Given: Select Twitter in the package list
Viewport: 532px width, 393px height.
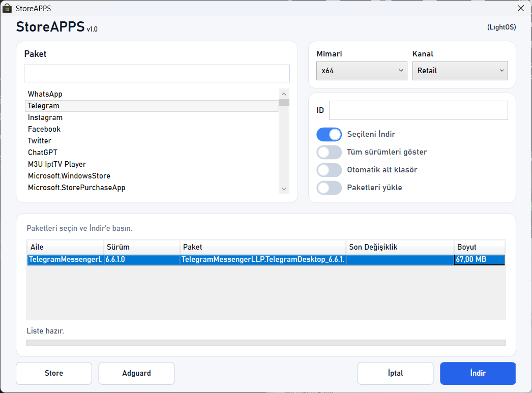Looking at the screenshot, I should (x=152, y=141).
